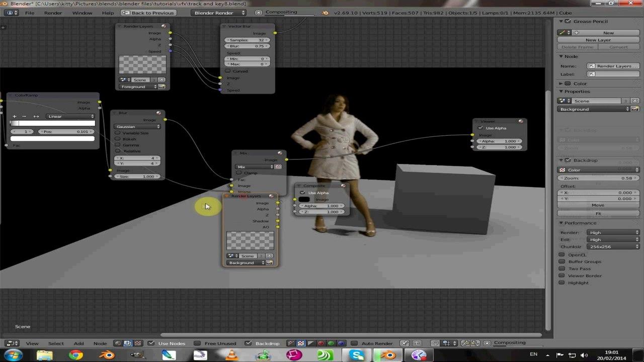Open the Window menu
This screenshot has height=362, width=644.
[x=82, y=13]
